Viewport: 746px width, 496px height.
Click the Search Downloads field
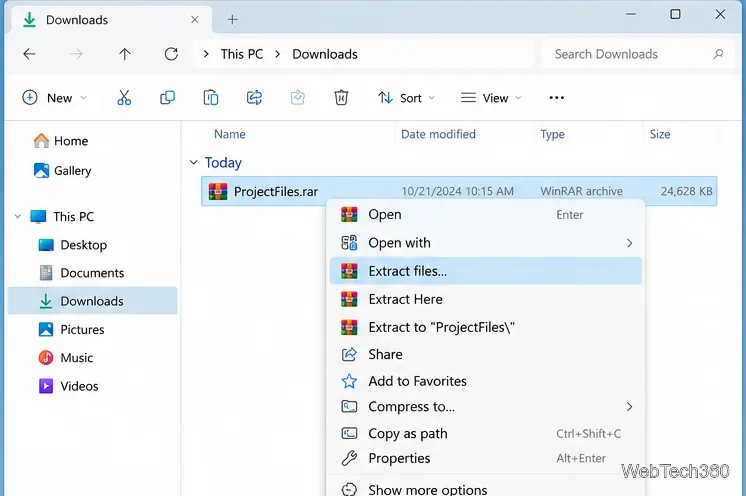pyautogui.click(x=638, y=54)
